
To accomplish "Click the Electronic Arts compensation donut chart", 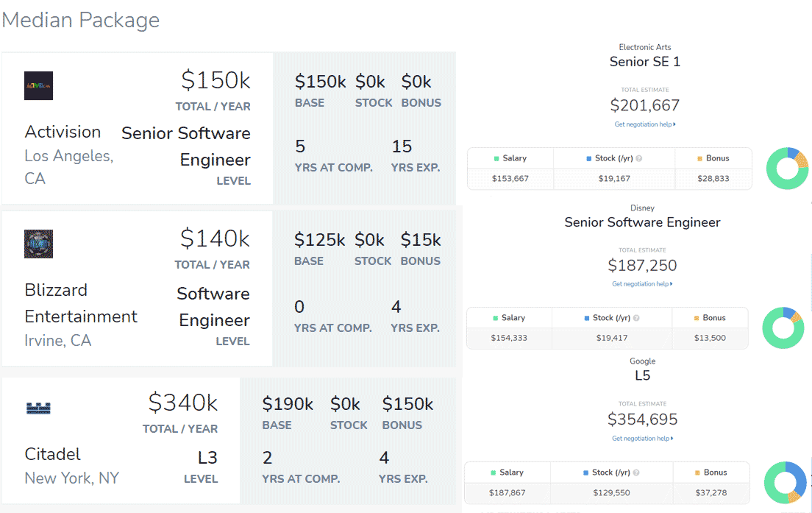I will (787, 169).
